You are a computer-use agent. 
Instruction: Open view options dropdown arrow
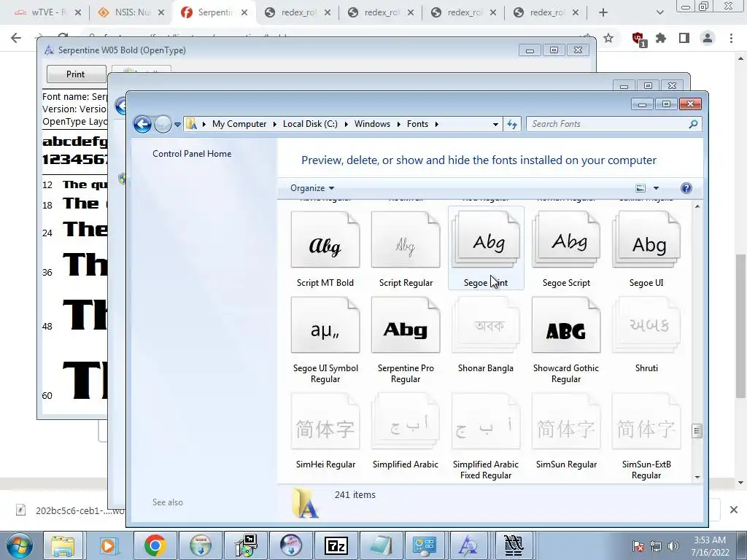tap(656, 188)
